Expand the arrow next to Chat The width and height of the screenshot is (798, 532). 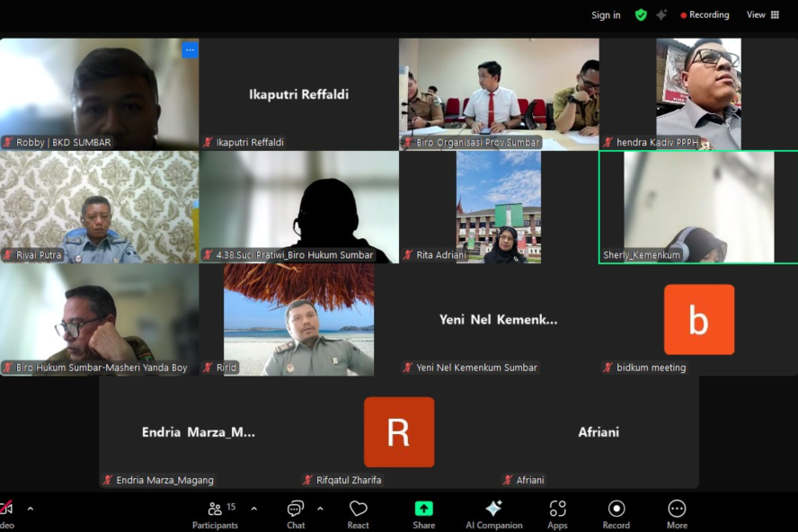point(320,509)
